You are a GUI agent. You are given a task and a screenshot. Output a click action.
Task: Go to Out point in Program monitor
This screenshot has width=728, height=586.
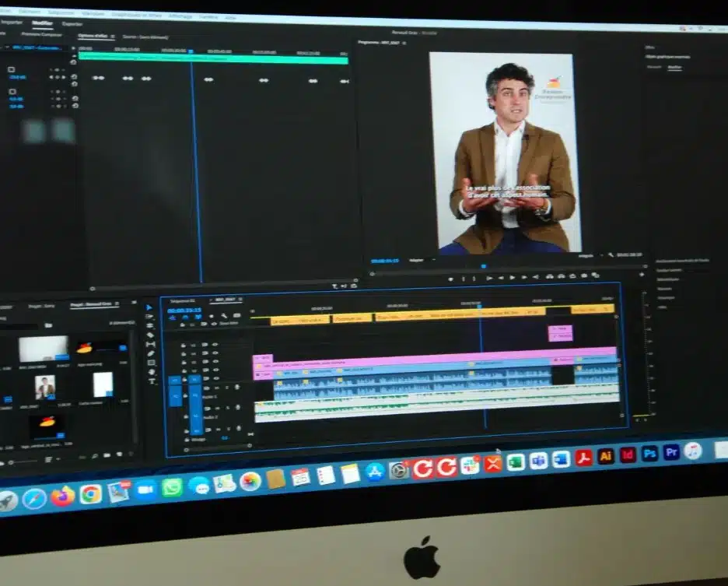pos(535,277)
